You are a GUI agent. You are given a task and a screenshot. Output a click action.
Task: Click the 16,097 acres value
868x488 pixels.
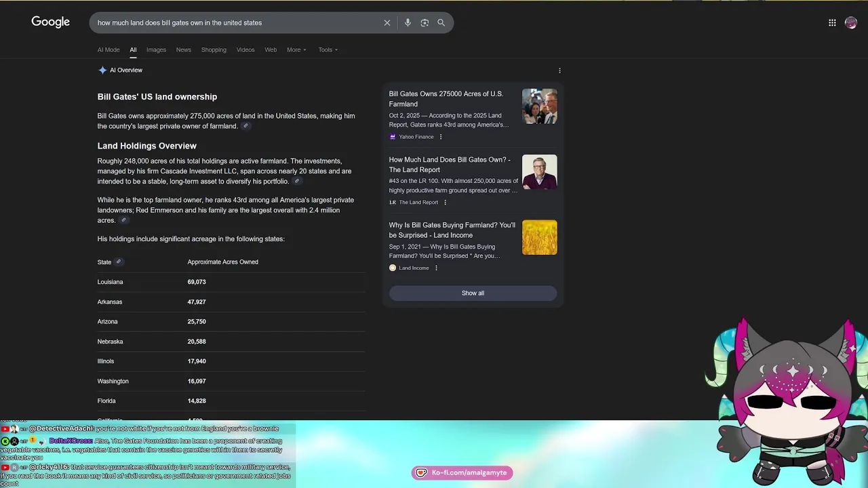click(197, 381)
